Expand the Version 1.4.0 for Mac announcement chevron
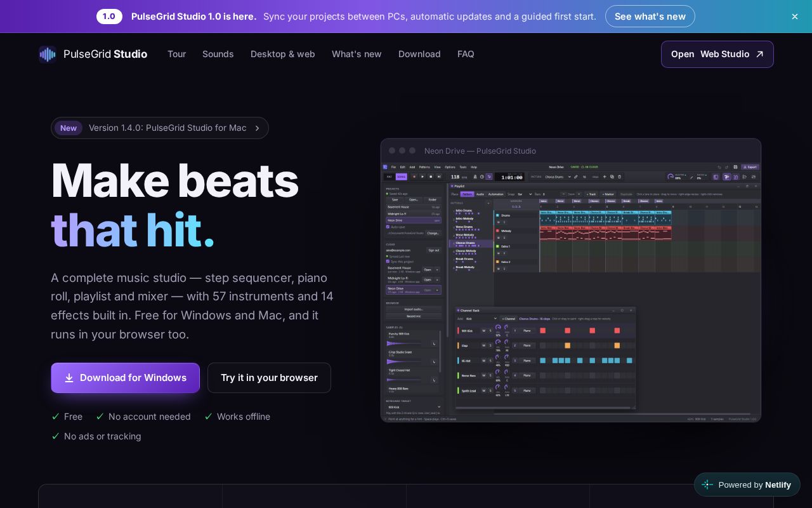The width and height of the screenshot is (812, 508). coord(257,128)
